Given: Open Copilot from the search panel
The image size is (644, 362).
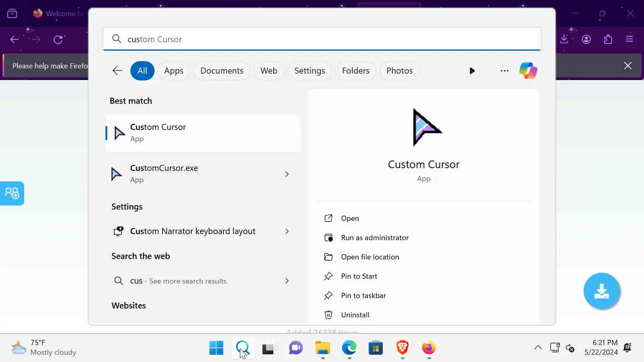Looking at the screenshot, I should coord(528,71).
